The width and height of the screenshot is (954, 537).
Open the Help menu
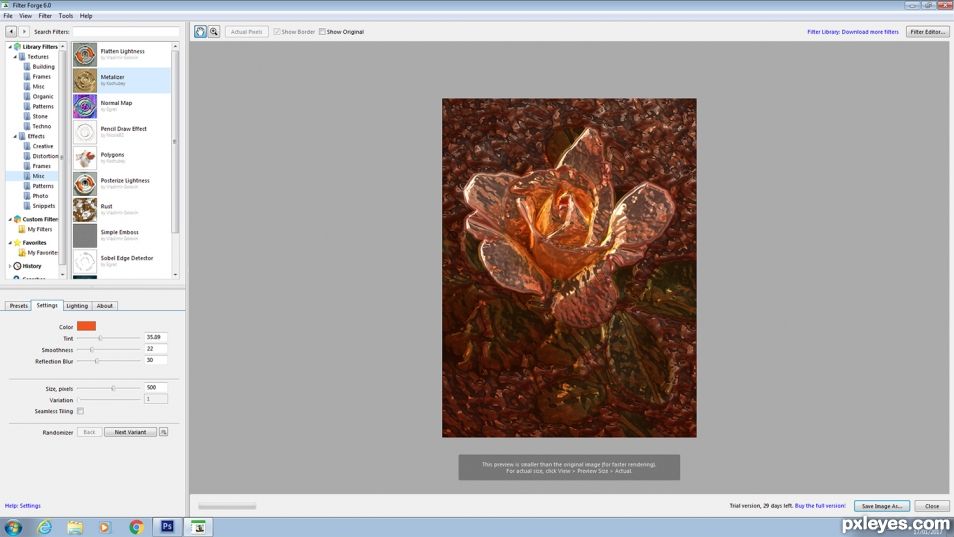click(x=86, y=16)
